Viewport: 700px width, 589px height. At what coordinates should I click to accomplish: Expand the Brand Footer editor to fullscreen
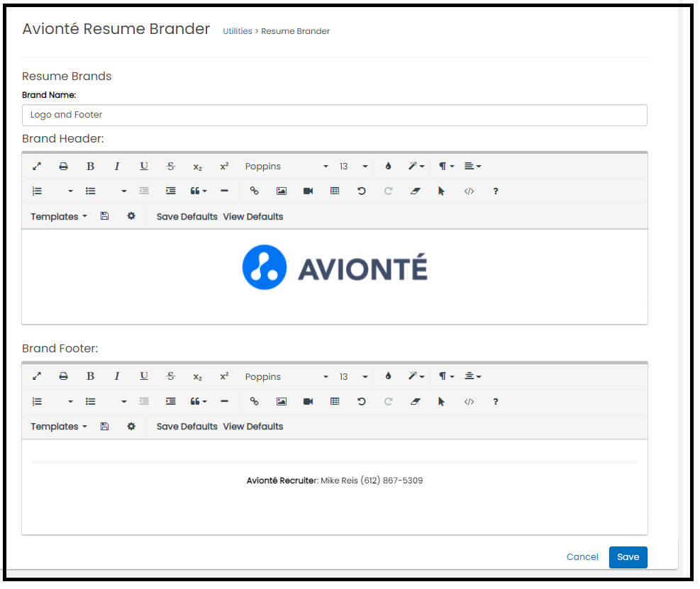pos(37,376)
